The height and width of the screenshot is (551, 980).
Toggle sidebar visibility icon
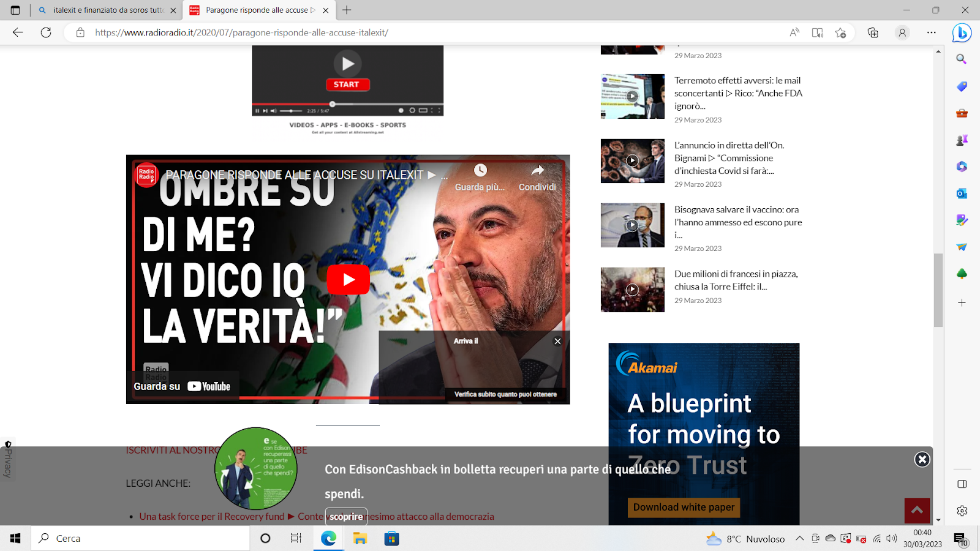point(962,484)
